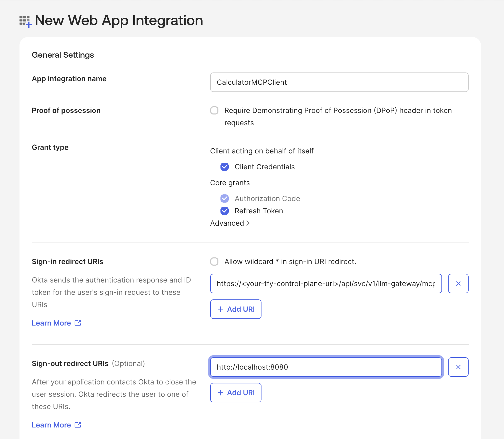Image resolution: width=504 pixels, height=439 pixels.
Task: Click Add URI under sign-in redirect URIs
Action: tap(236, 309)
